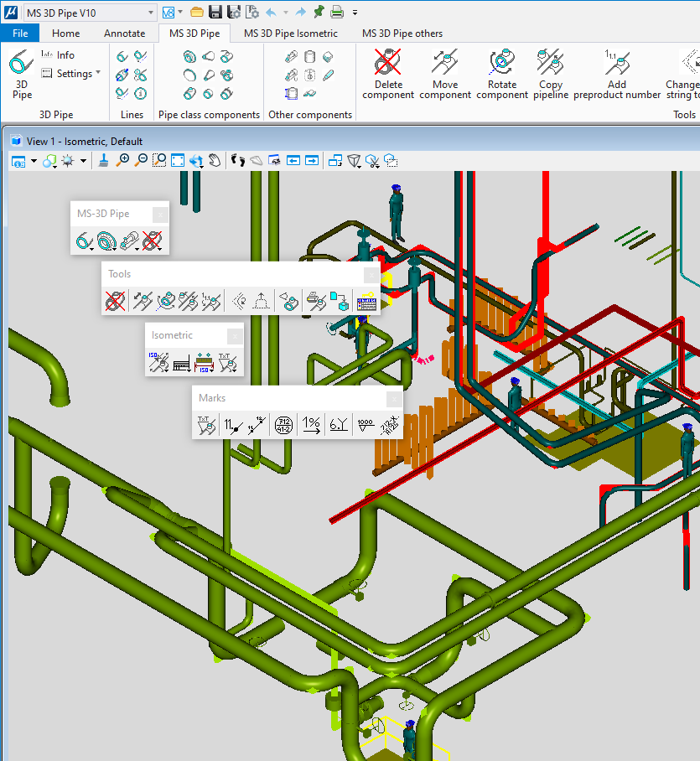Image resolution: width=700 pixels, height=761 pixels.
Task: Click Copy pipeline in the ribbon
Action: coord(551,75)
